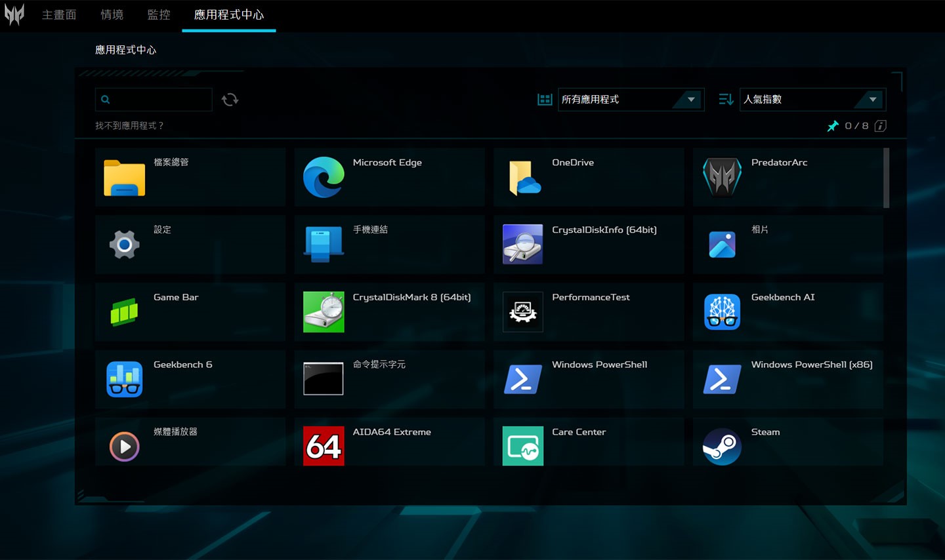Open the Care Center green icon
Screen dimensions: 945x560
(522, 446)
